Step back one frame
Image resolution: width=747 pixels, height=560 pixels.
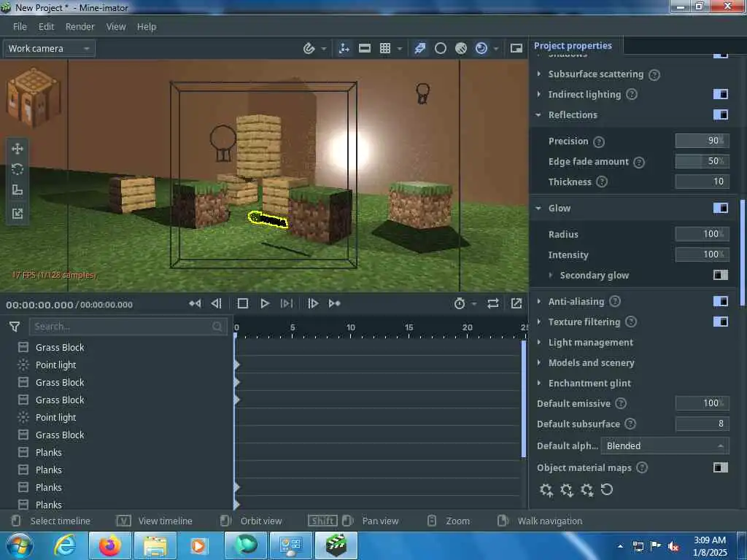216,303
